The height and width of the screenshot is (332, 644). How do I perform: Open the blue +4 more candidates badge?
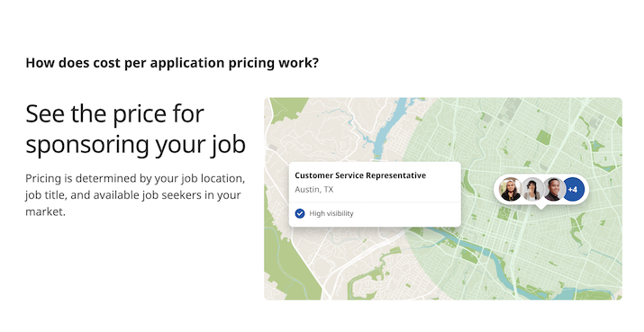tap(574, 189)
